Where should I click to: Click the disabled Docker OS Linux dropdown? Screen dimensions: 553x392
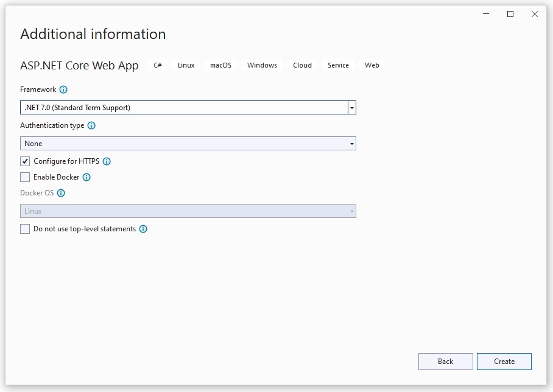(188, 211)
